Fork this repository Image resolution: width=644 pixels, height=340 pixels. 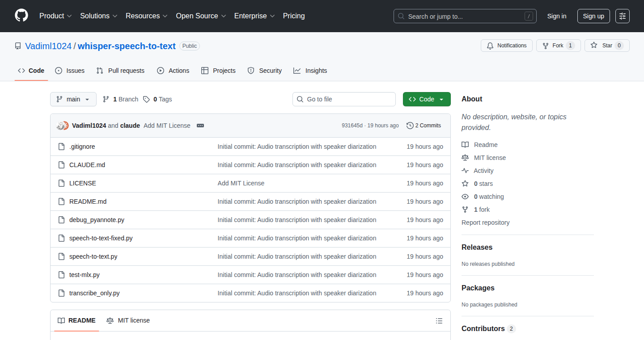point(558,46)
